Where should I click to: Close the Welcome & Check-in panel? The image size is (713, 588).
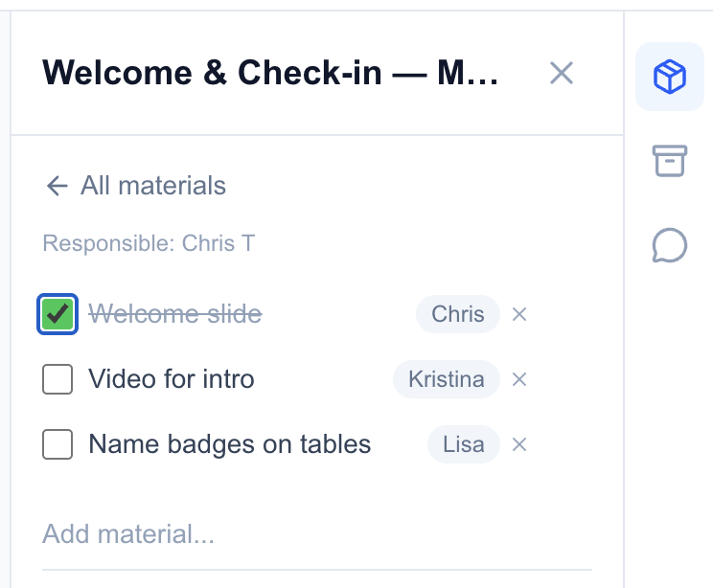[x=561, y=73]
